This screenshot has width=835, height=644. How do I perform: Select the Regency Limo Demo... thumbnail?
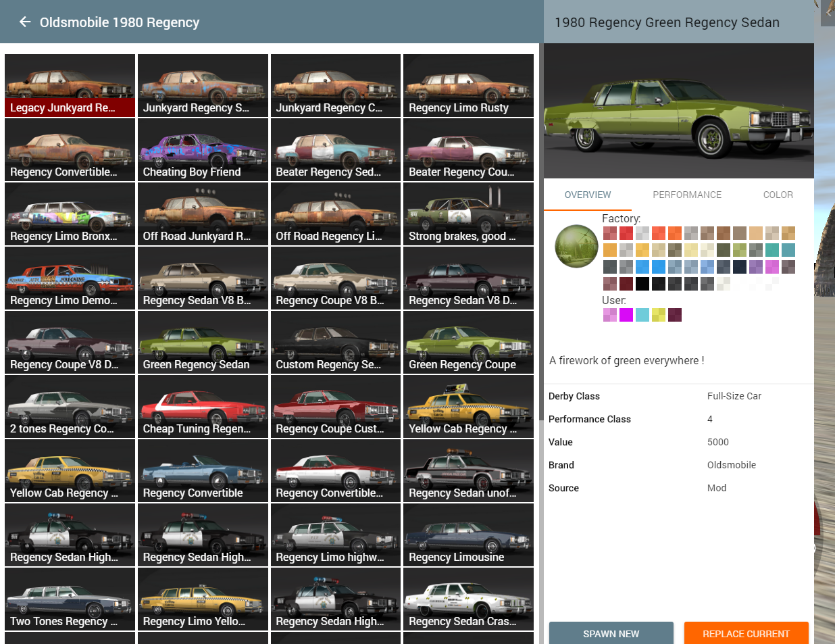(x=70, y=278)
